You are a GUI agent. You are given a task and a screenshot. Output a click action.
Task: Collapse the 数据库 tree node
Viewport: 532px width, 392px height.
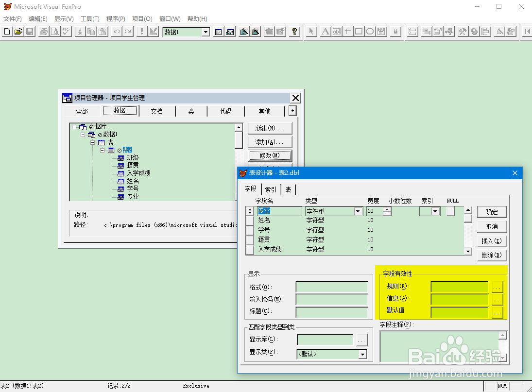74,127
